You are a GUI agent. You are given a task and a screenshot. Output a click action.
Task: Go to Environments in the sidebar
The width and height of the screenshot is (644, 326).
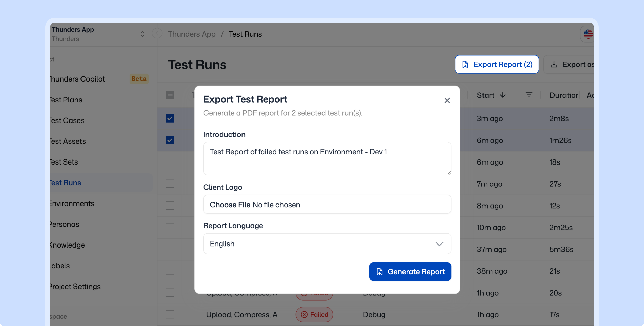click(72, 203)
